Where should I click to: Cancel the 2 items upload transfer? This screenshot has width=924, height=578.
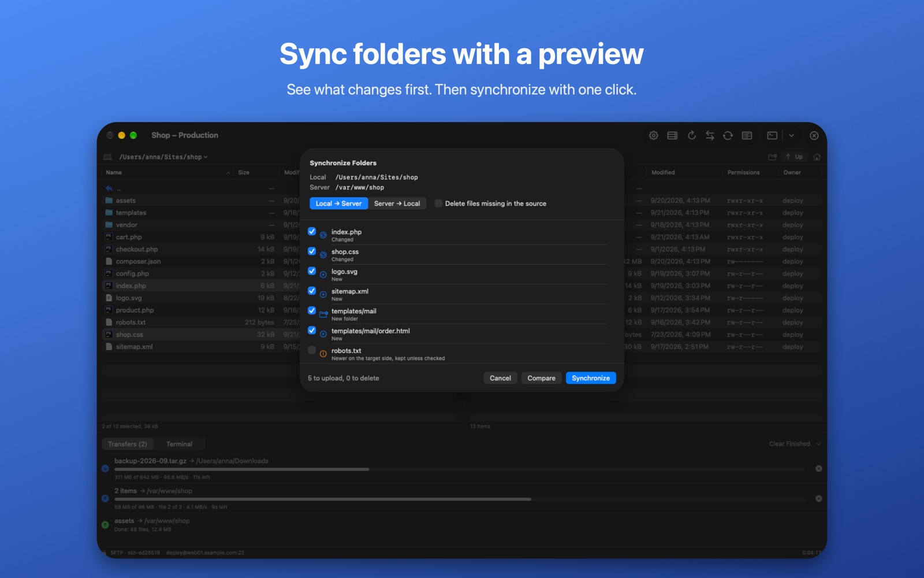point(818,498)
